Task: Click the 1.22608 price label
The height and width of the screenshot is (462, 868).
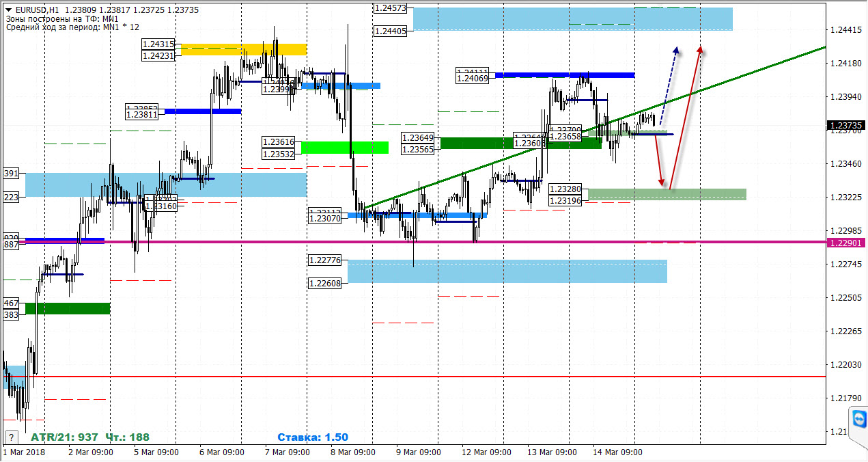Action: point(325,283)
